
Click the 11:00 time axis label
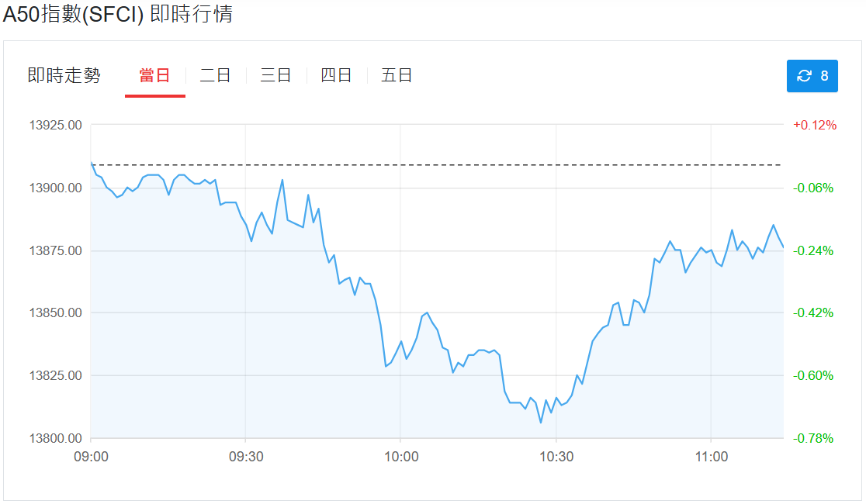pyautogui.click(x=712, y=457)
